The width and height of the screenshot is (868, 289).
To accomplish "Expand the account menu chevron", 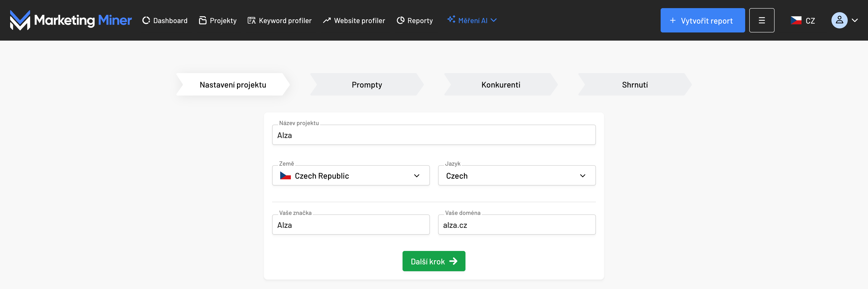I will [855, 20].
